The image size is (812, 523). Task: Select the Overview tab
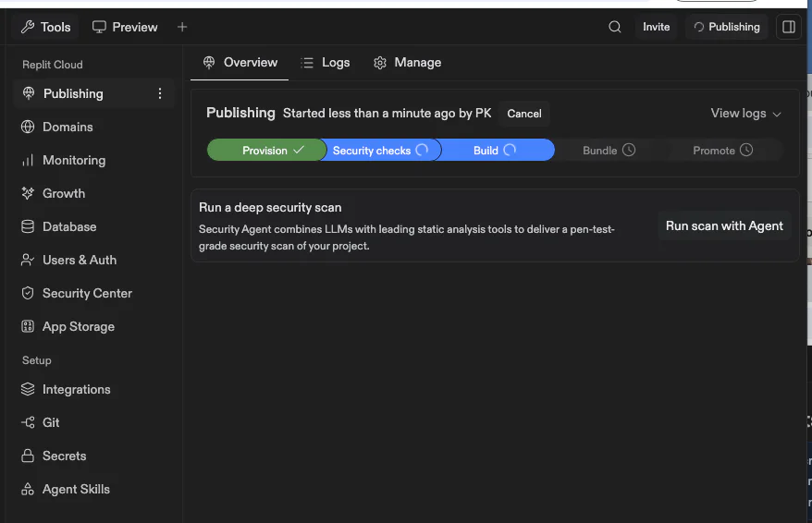point(240,63)
